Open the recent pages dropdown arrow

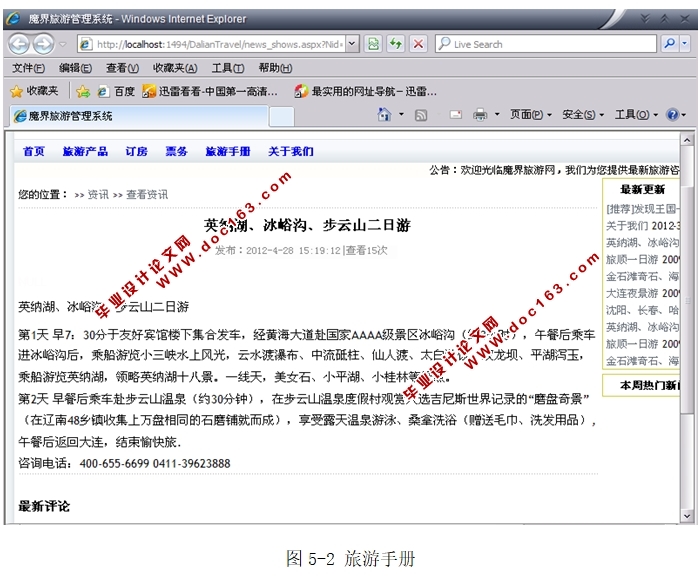[63, 44]
